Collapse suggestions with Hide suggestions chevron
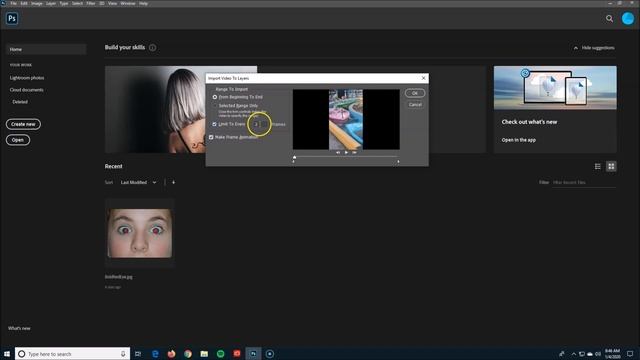This screenshot has width=640, height=360. click(x=576, y=48)
